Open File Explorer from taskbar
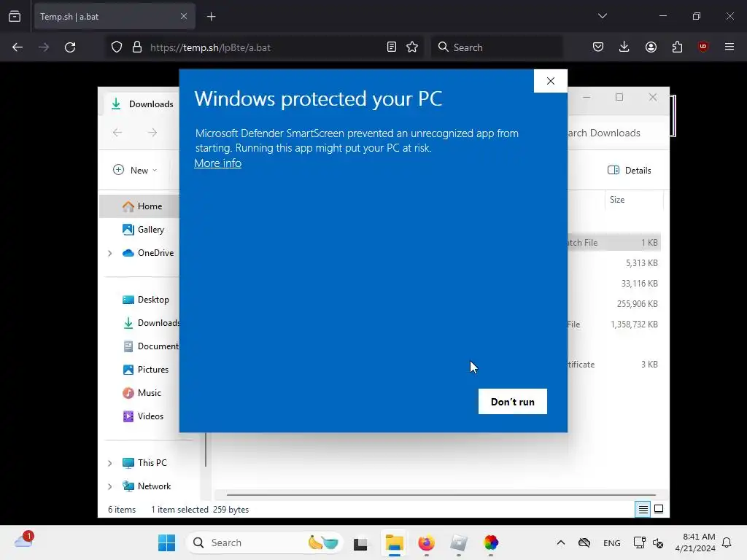This screenshot has width=747, height=560. 395,542
